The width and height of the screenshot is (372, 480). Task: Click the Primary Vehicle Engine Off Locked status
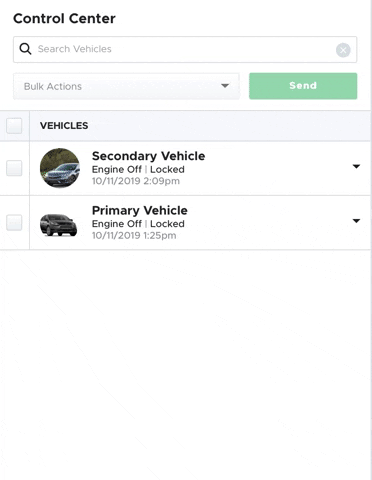point(138,224)
